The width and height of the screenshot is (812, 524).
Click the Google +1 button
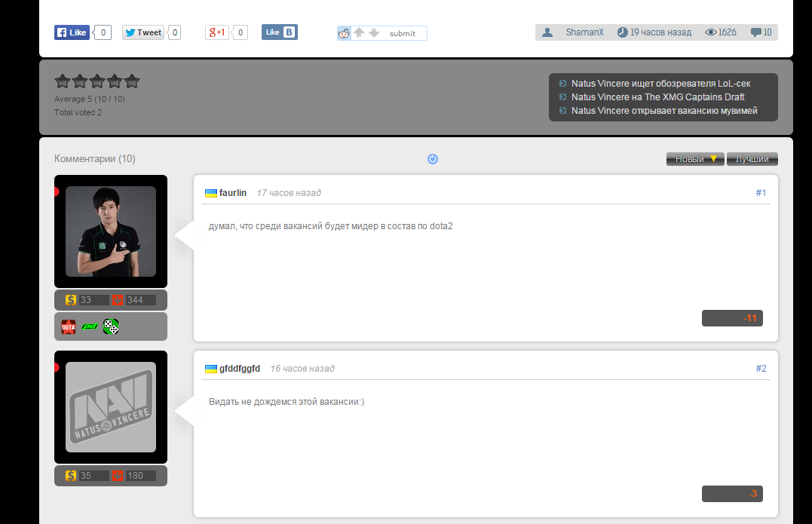pyautogui.click(x=217, y=32)
